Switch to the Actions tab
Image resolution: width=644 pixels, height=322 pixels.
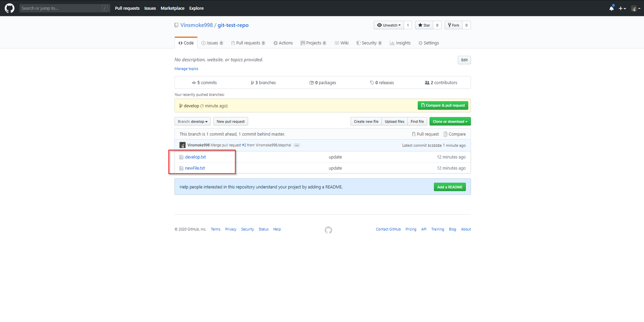pyautogui.click(x=283, y=43)
